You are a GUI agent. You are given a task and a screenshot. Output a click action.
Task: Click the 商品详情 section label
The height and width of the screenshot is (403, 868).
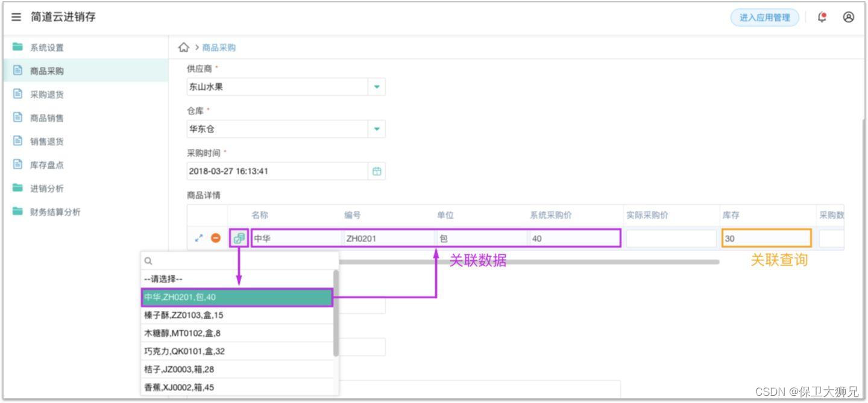[204, 195]
